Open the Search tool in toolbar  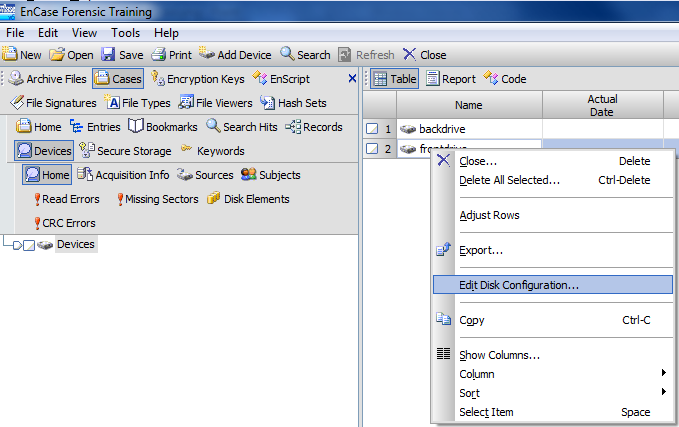click(x=288, y=55)
